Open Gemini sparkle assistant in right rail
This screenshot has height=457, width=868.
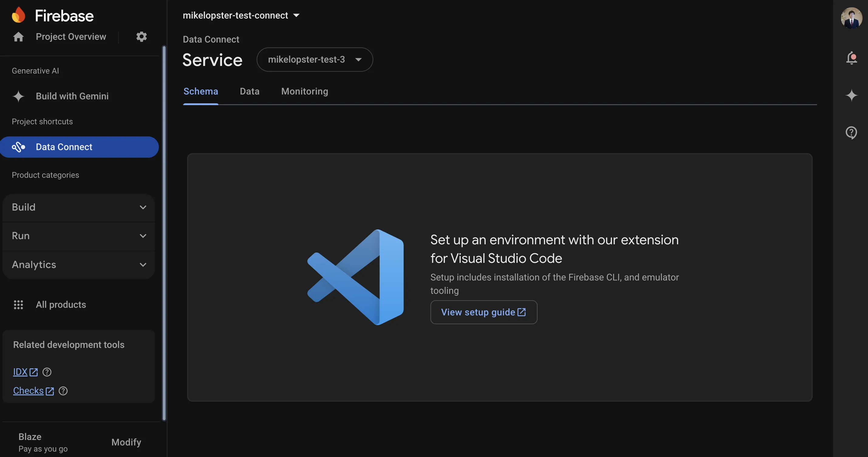[x=852, y=95]
